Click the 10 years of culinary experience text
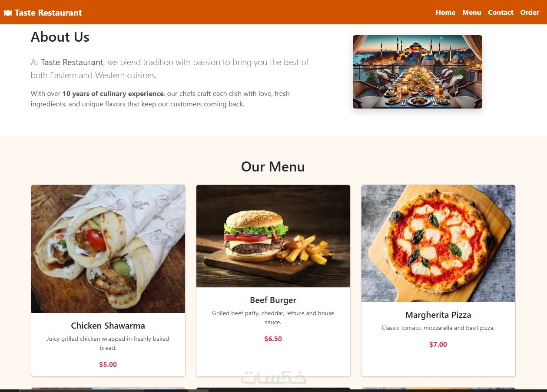 pos(113,93)
